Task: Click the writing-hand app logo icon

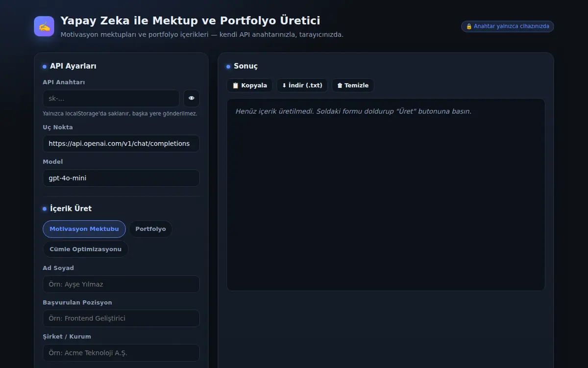Action: click(x=44, y=26)
